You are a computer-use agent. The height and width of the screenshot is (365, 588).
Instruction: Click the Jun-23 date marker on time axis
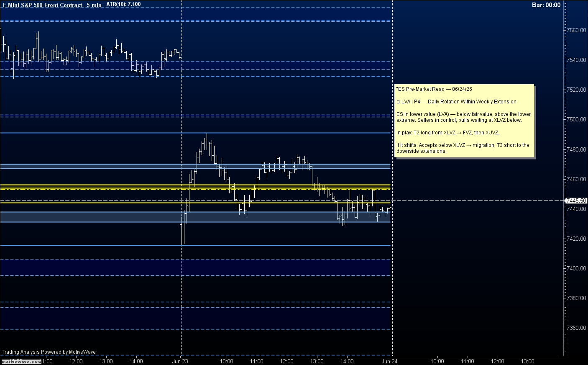point(180,361)
